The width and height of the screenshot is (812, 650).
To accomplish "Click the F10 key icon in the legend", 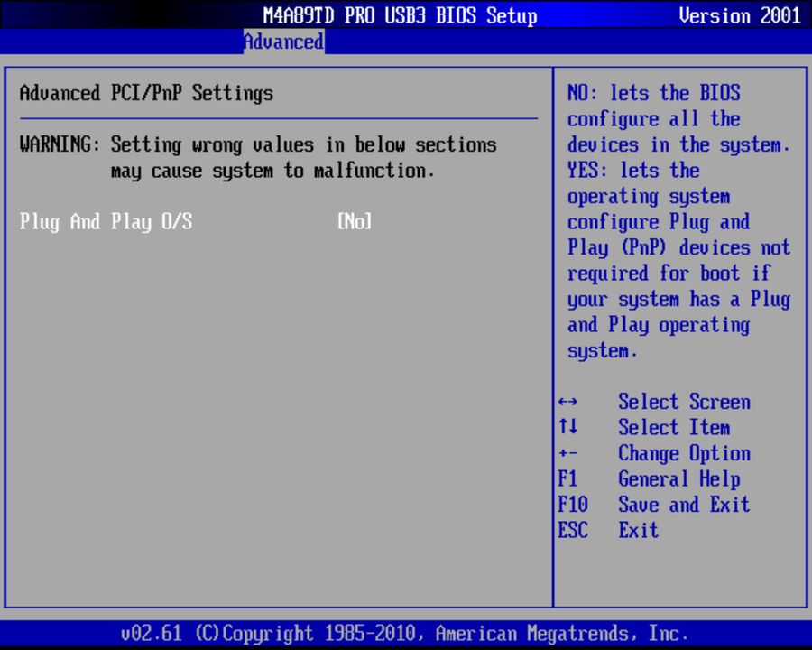I will point(573,505).
